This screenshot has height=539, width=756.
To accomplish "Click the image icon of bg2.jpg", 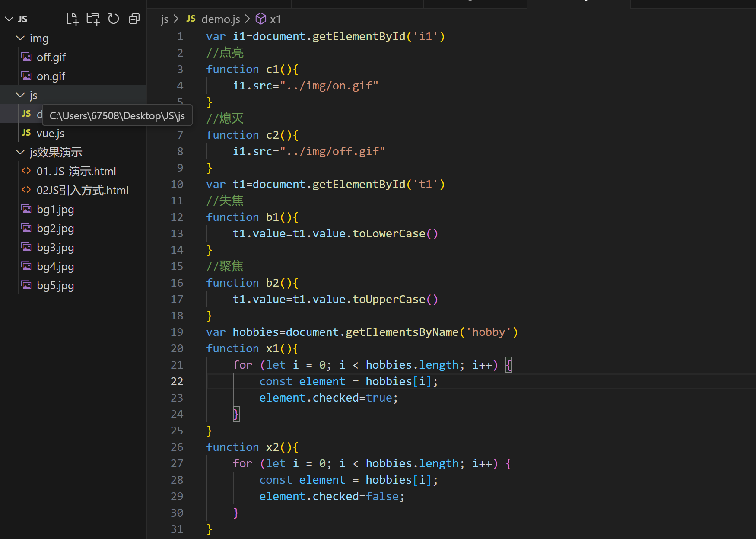I will click(x=26, y=228).
